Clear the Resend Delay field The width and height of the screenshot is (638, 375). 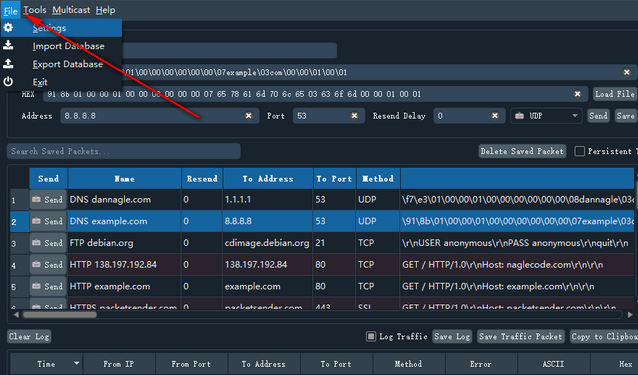(495, 116)
